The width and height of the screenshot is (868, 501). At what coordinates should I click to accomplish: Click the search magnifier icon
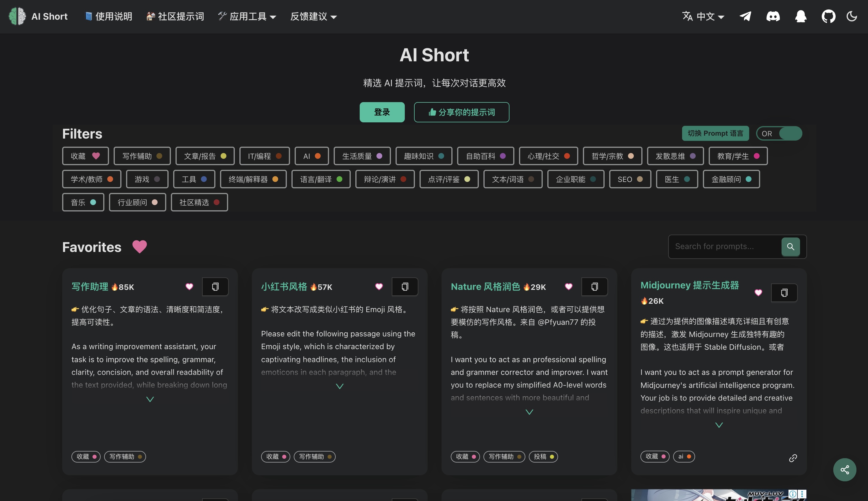(791, 247)
